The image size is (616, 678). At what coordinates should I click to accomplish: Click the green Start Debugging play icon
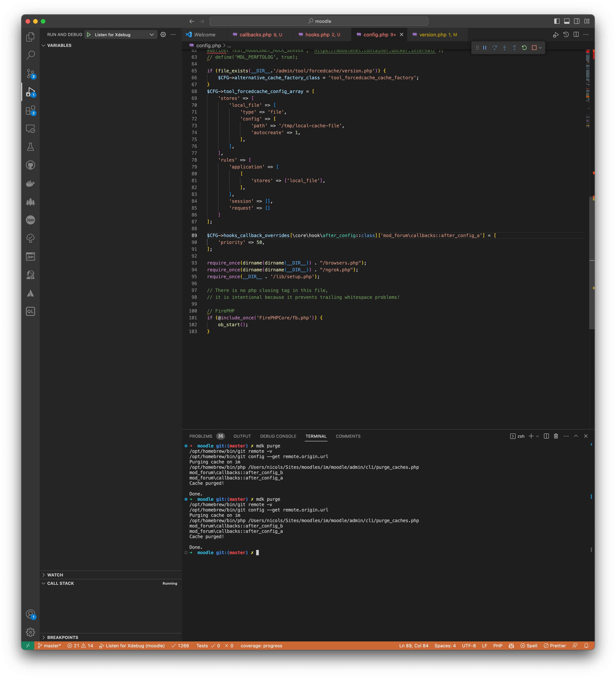click(89, 35)
